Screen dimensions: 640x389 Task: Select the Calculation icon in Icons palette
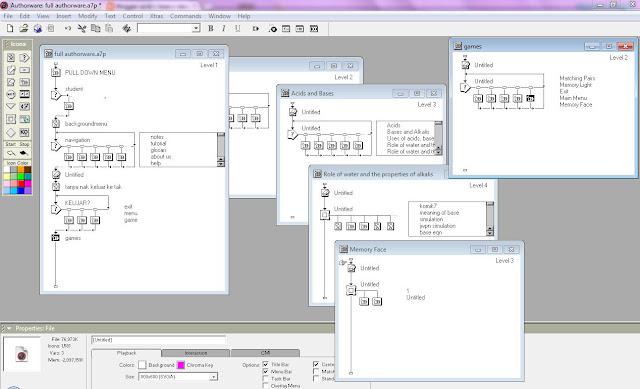pyautogui.click(x=24, y=70)
